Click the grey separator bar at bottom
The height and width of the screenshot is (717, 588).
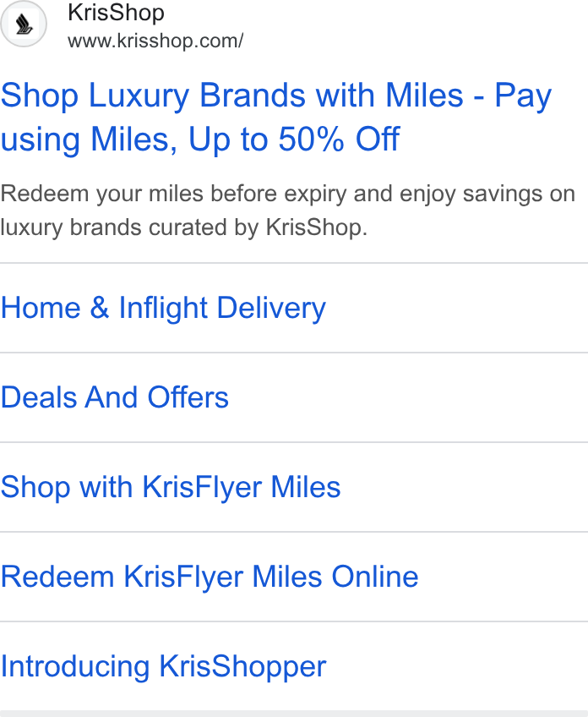(x=294, y=714)
